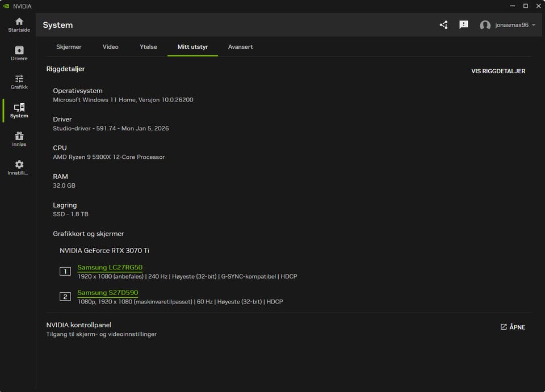Maximize the NVIDIA window
Screen dimensions: 545x392
pos(526,6)
